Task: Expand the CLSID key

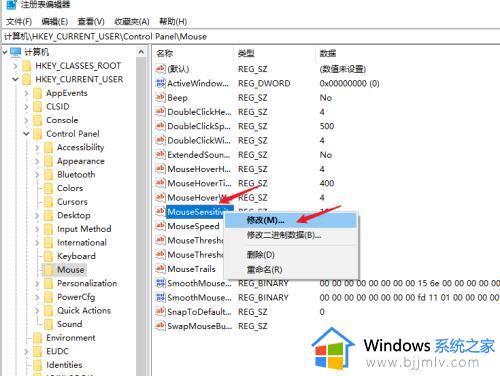Action: pos(26,107)
